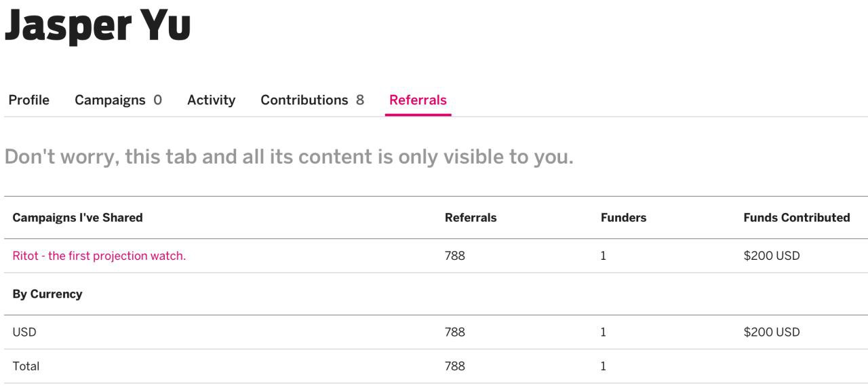
Task: Open the Ritot projection watch campaign link
Action: coord(99,256)
